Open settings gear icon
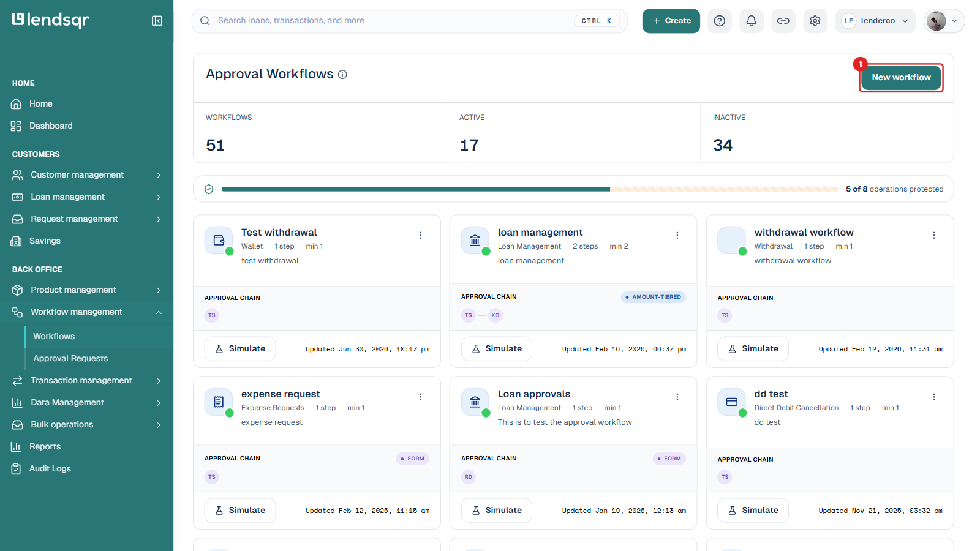 (x=815, y=21)
